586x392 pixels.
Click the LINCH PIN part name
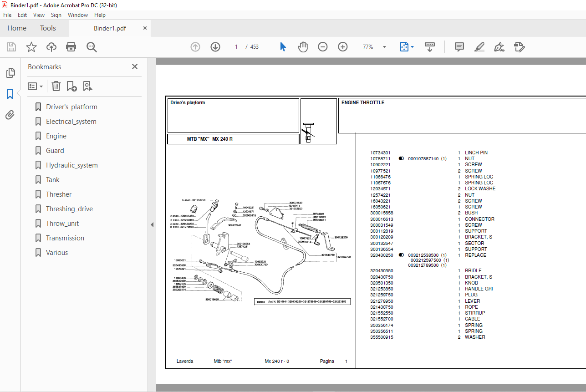476,153
